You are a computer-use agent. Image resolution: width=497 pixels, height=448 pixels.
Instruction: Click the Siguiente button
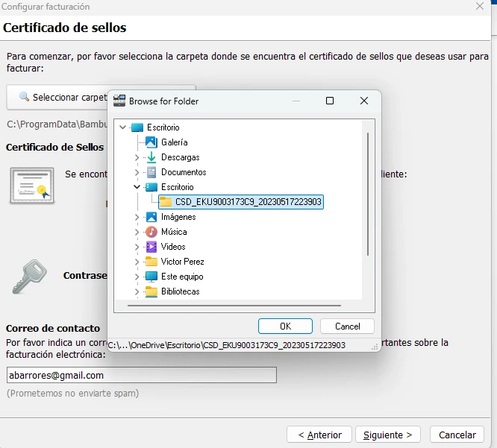point(387,435)
